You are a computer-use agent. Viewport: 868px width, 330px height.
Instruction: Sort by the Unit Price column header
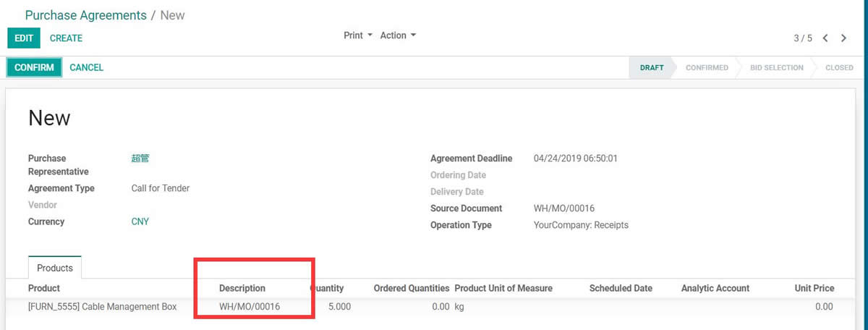(x=814, y=288)
